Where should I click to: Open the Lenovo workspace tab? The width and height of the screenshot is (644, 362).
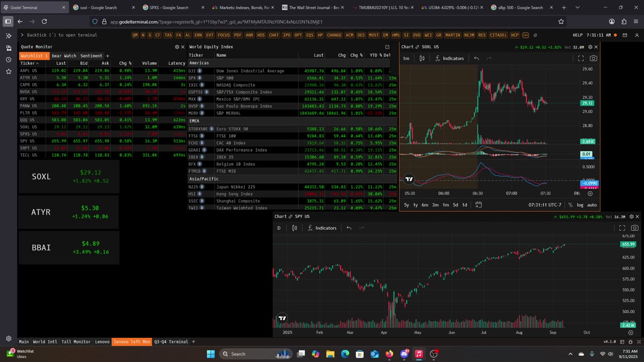click(102, 342)
